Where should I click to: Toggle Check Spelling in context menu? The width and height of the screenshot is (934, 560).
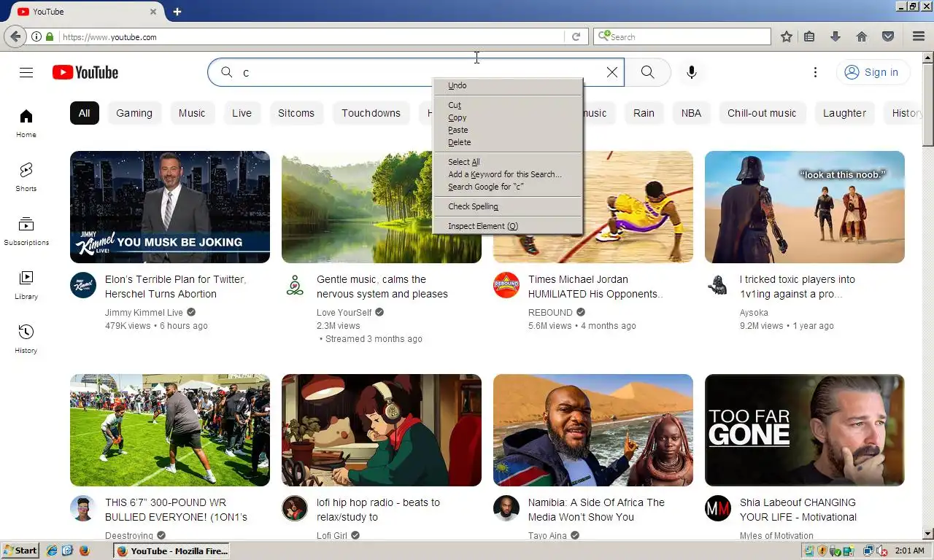point(508,206)
